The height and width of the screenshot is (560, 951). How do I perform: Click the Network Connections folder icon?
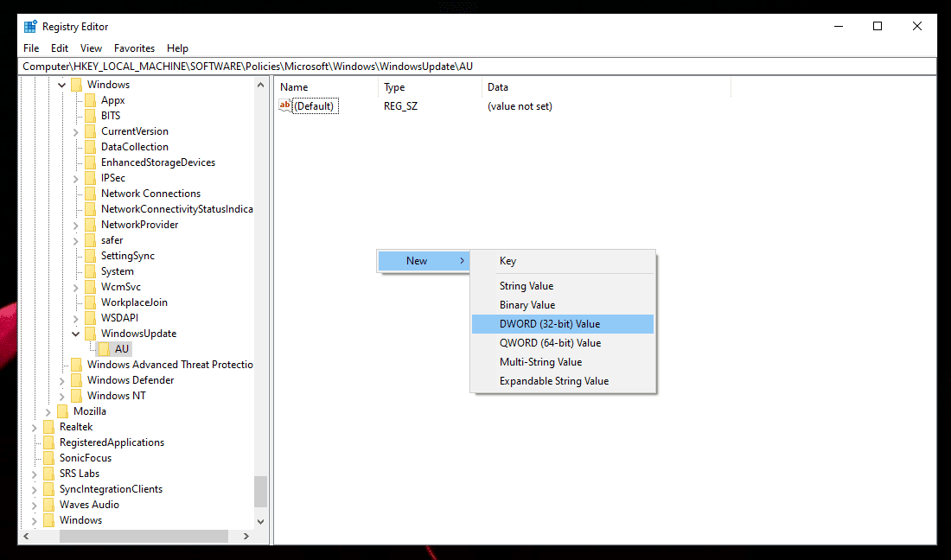[x=91, y=194]
